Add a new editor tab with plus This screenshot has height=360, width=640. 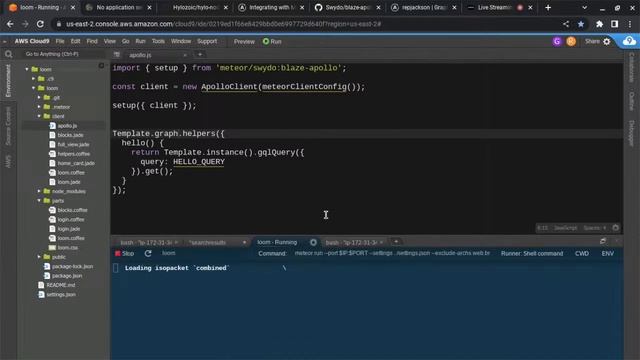[200, 54]
